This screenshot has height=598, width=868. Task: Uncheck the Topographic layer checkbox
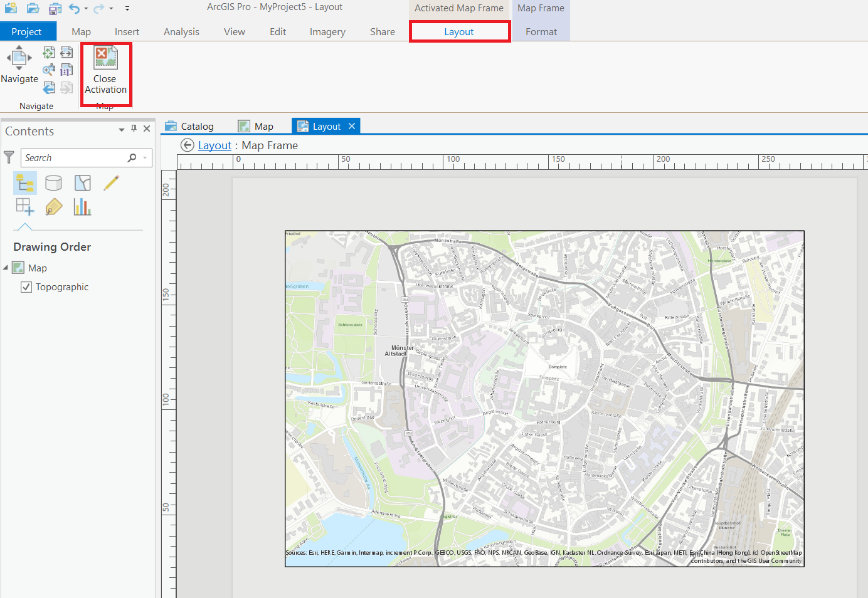[26, 287]
